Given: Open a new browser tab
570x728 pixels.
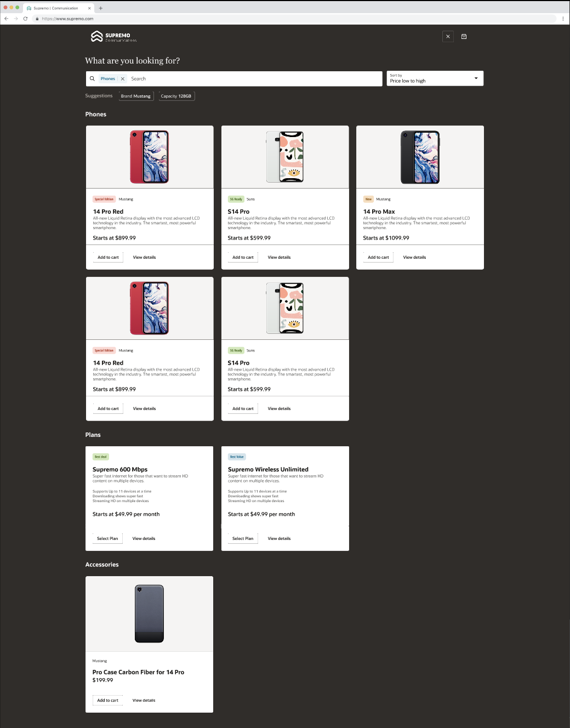Looking at the screenshot, I should [x=101, y=8].
